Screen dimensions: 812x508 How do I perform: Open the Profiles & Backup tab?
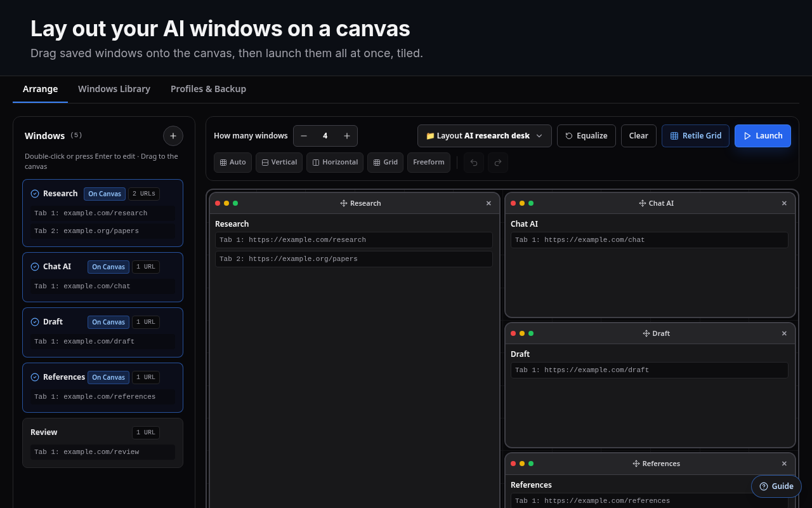coord(208,89)
